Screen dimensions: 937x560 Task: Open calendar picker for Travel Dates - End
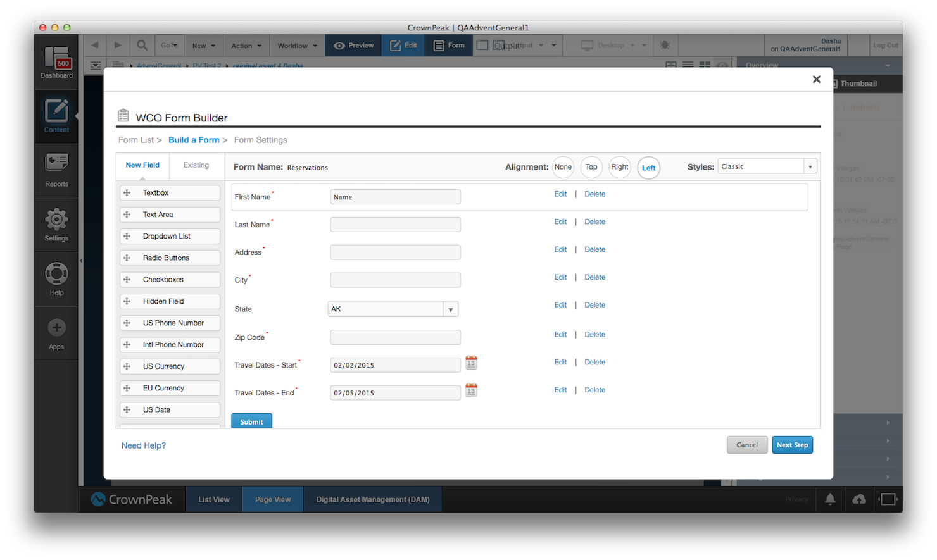pos(471,390)
